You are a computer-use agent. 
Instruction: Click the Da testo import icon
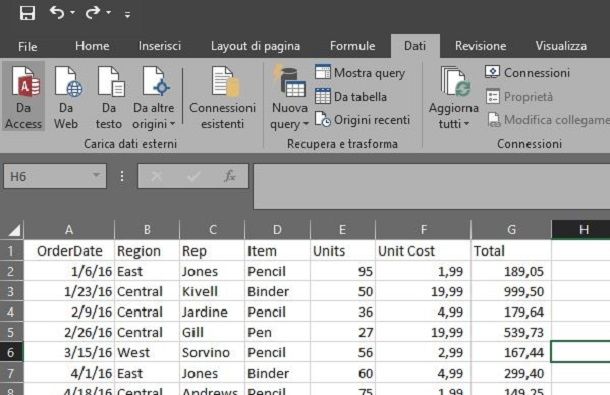coord(109,97)
